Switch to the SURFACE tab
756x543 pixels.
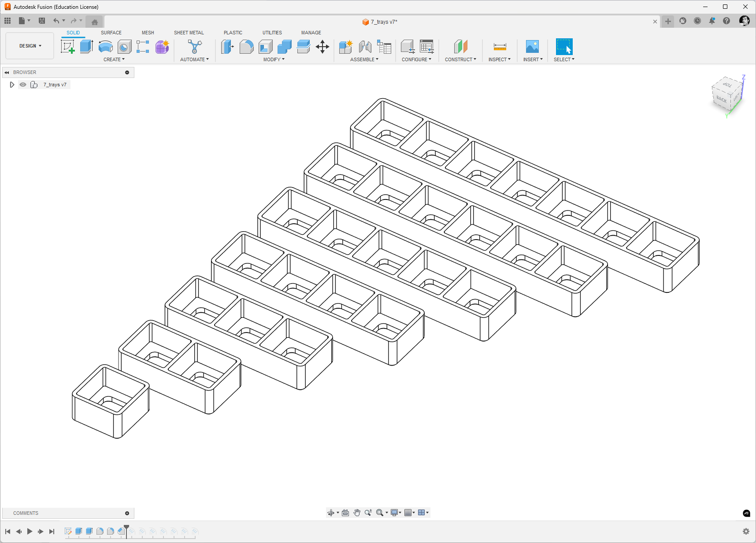[111, 33]
